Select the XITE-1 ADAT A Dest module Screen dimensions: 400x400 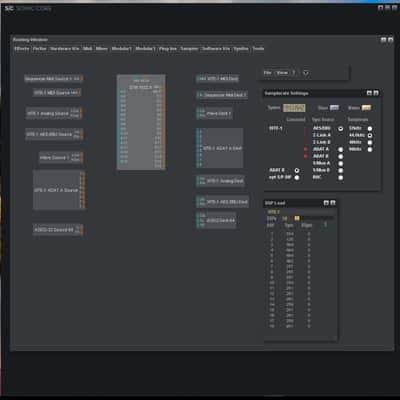[220, 148]
